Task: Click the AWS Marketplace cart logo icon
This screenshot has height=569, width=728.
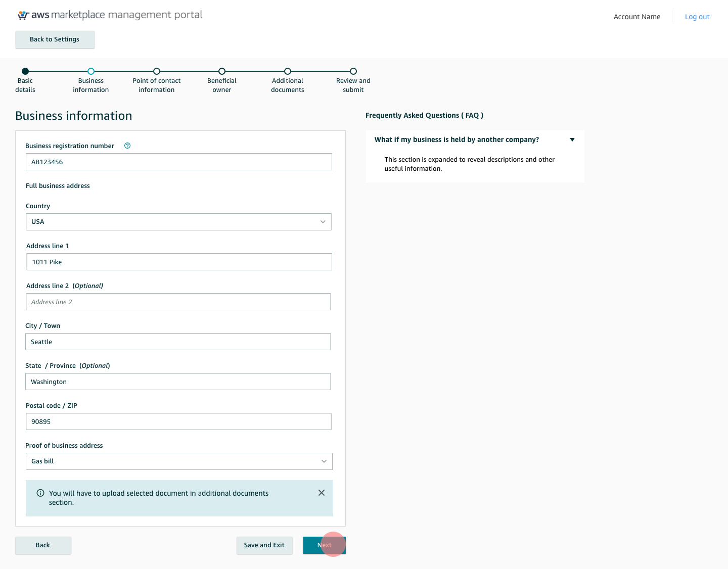Action: coord(23,15)
